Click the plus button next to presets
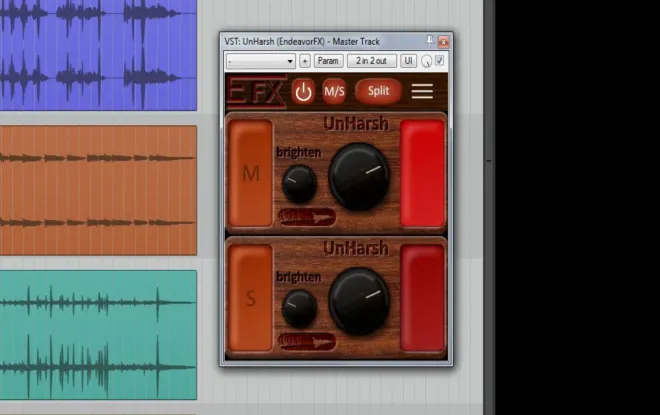Image resolution: width=660 pixels, height=415 pixels. click(305, 61)
